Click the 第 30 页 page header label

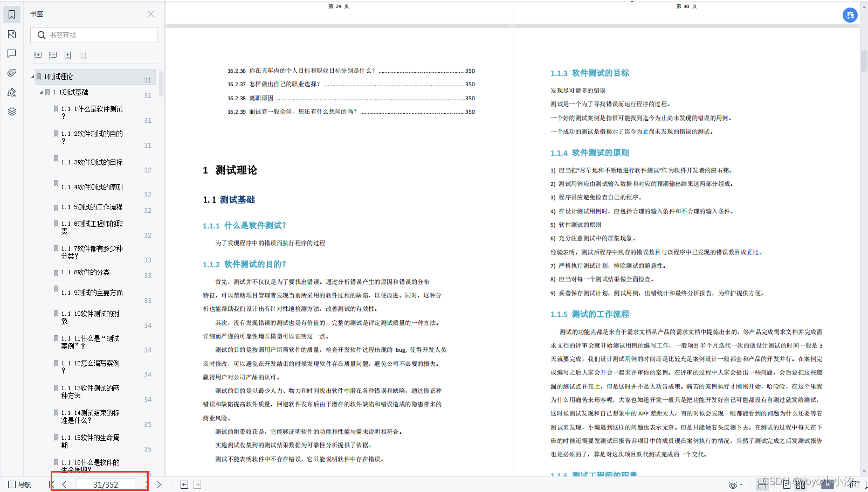[x=686, y=6]
